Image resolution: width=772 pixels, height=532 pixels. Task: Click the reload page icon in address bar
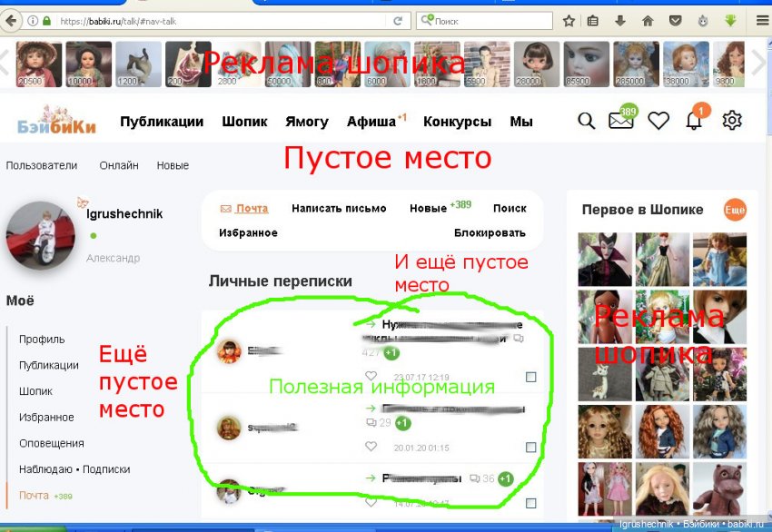(x=398, y=21)
